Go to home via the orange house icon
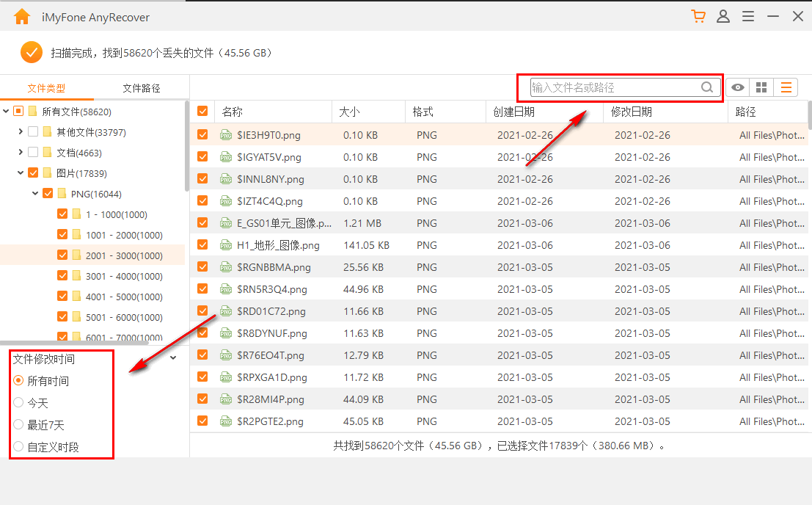812x505 pixels. tap(22, 17)
